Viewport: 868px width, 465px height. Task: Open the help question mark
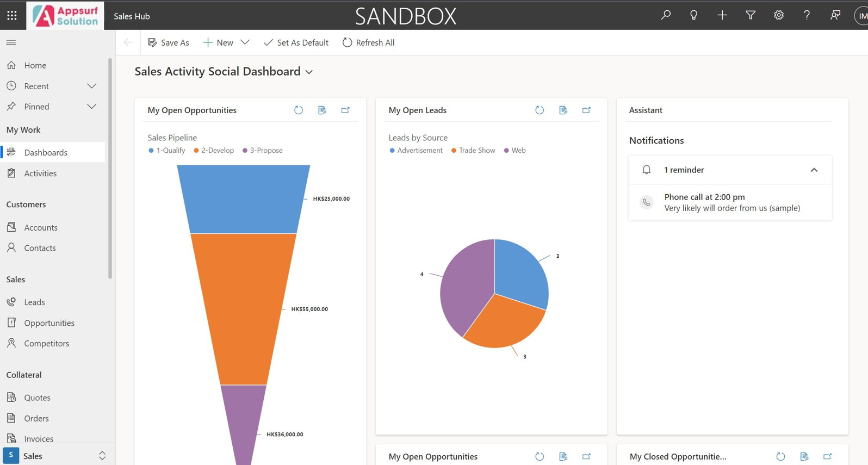pyautogui.click(x=807, y=16)
